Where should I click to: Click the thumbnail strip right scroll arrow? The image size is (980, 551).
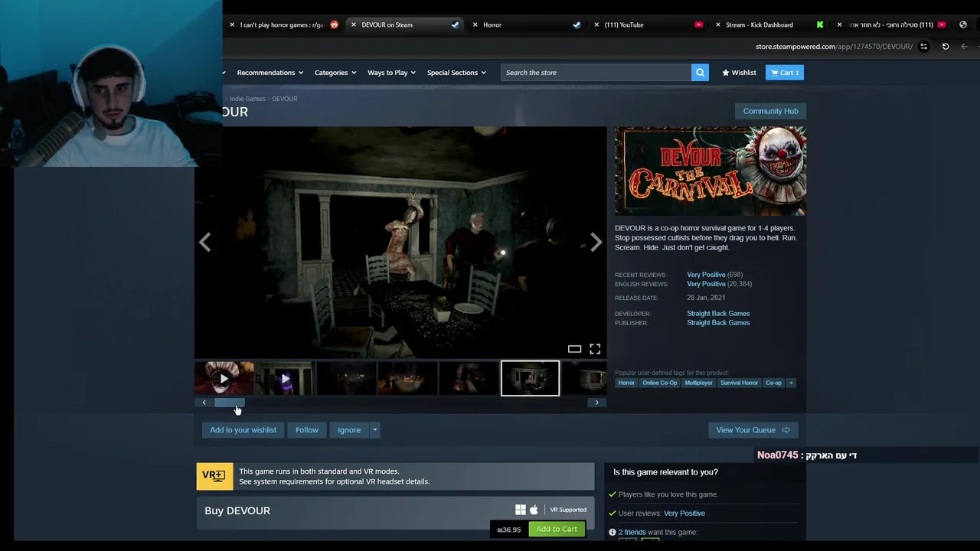(597, 403)
